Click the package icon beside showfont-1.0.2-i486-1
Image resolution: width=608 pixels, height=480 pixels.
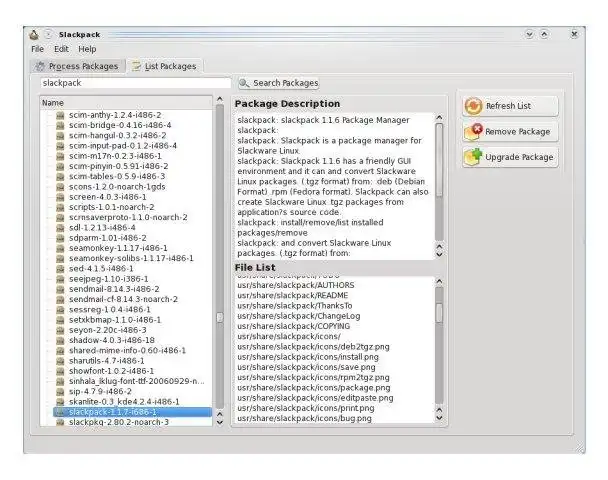pyautogui.click(x=60, y=371)
